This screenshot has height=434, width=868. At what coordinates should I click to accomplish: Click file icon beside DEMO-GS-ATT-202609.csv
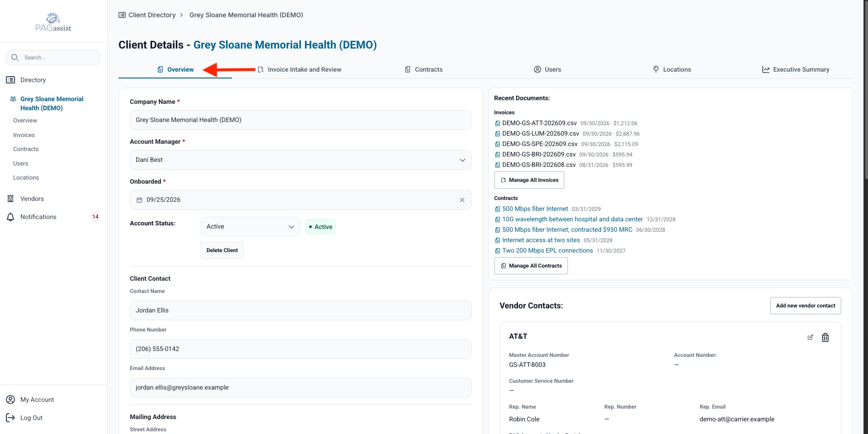tap(498, 123)
